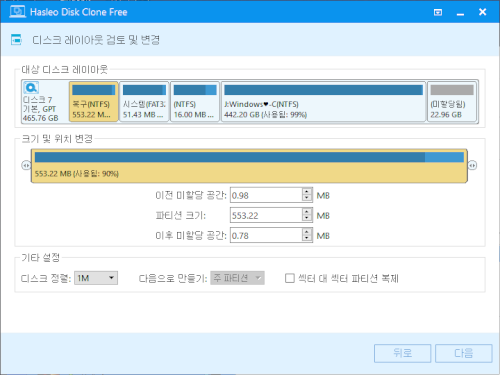Viewport: 500px width, 375px height.
Task: Click the 553.22 MB partition size bar
Action: 249,166
